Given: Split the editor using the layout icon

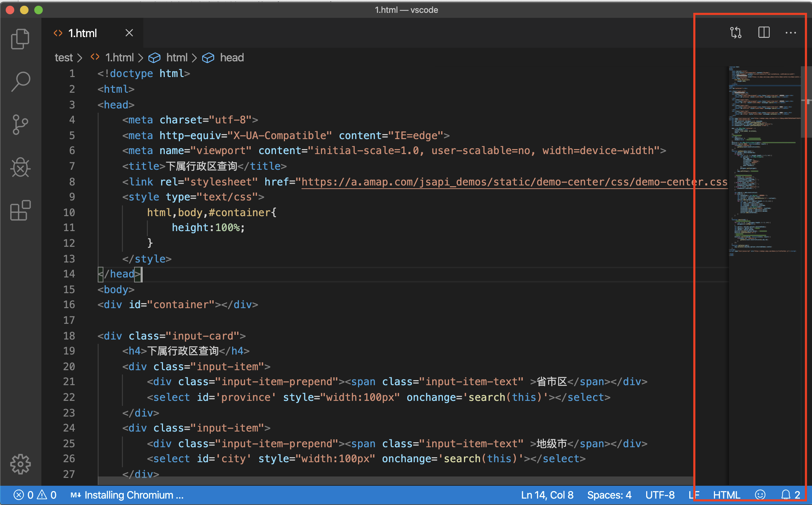Looking at the screenshot, I should (764, 32).
